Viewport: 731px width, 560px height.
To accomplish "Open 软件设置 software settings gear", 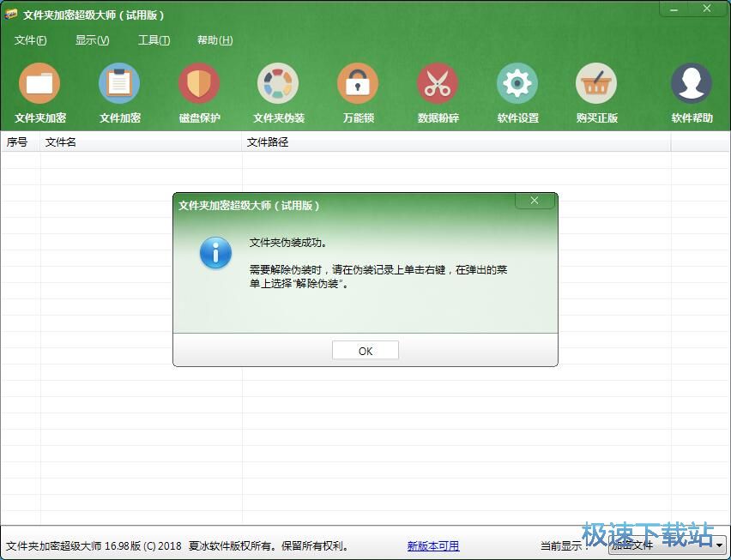I will tap(517, 93).
